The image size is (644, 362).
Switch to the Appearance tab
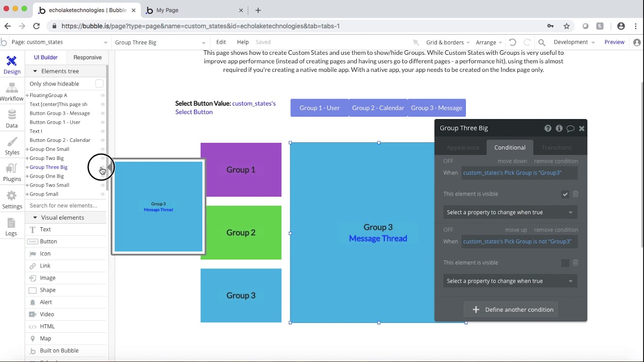click(x=463, y=147)
